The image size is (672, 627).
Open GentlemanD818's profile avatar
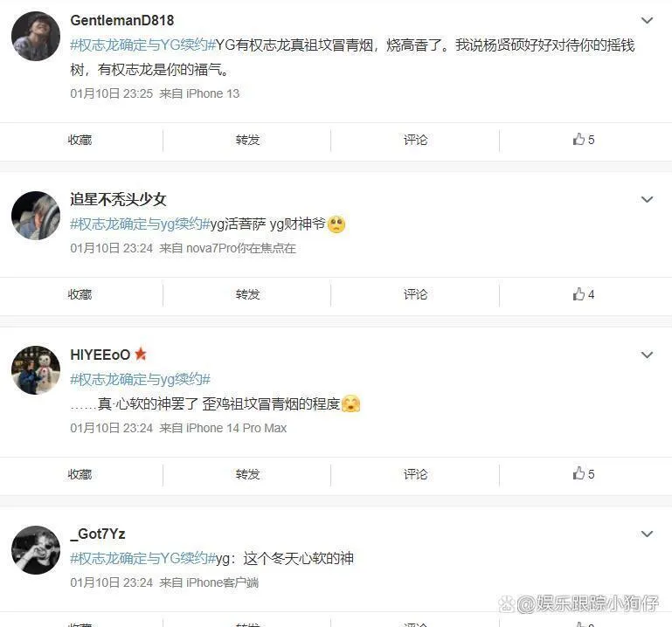click(36, 36)
